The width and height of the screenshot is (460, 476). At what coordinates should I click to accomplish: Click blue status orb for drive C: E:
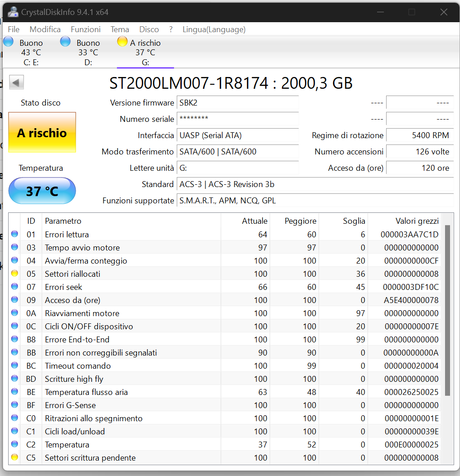click(x=8, y=41)
